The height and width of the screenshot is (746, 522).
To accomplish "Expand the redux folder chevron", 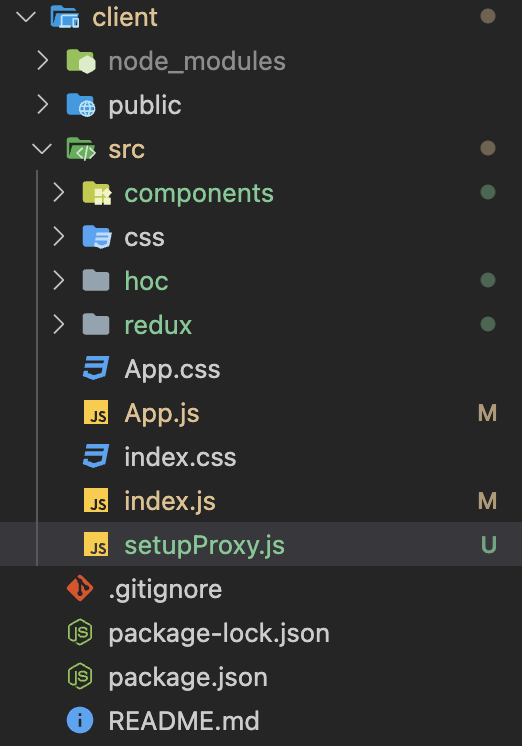I will 59,324.
